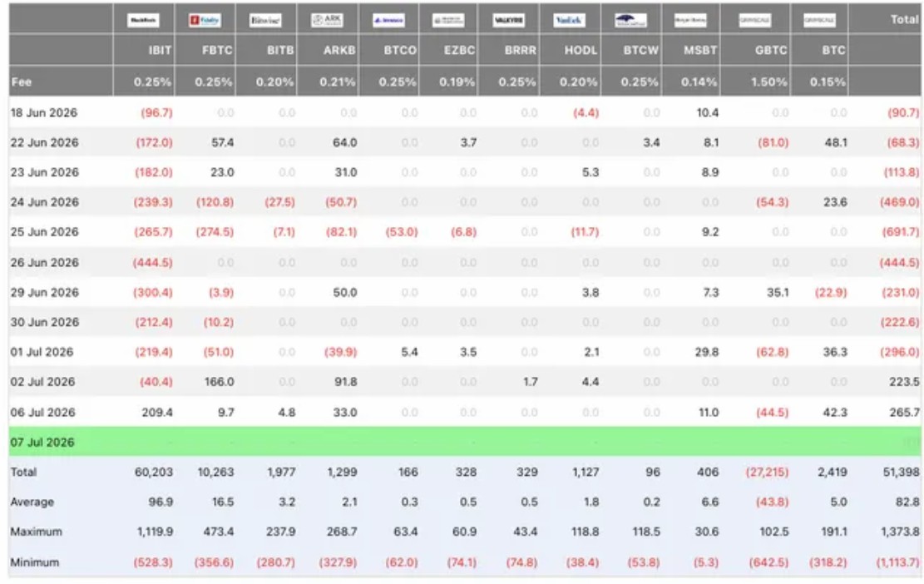Select the 23 Jun 2026 date row
Image resolution: width=924 pixels, height=584 pixels.
point(464,172)
